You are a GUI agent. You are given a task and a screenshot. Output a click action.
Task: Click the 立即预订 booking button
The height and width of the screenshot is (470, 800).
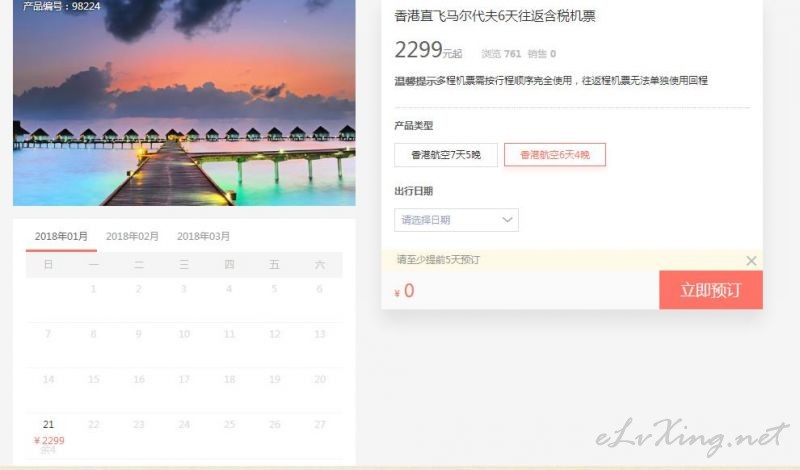click(711, 290)
